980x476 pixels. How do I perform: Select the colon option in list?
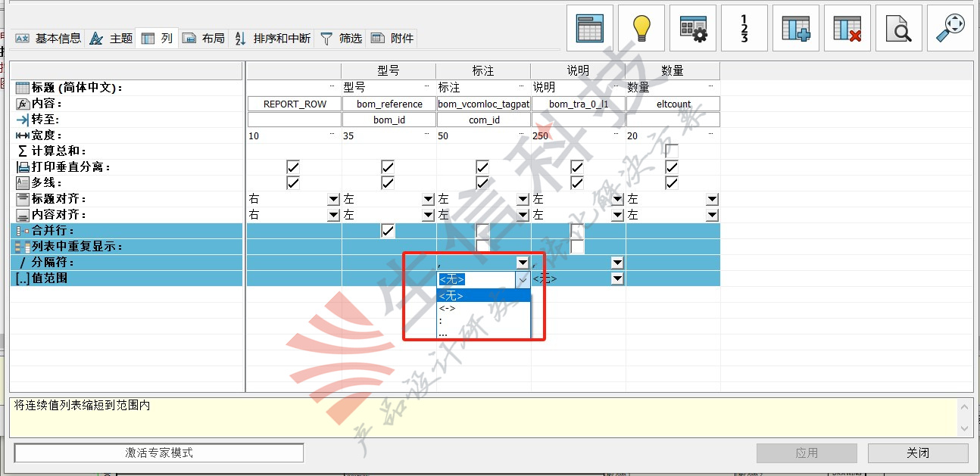tap(484, 320)
